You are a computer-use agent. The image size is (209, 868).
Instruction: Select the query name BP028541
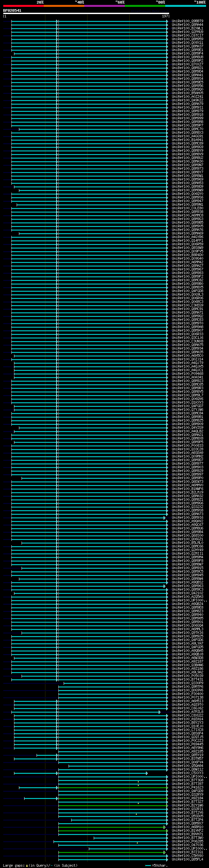12,10
